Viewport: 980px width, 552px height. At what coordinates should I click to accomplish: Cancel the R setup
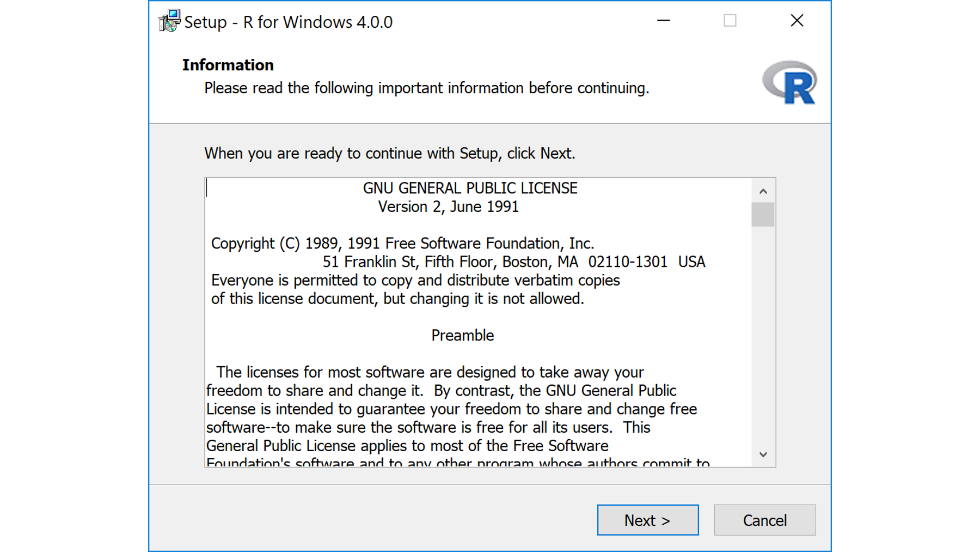click(x=765, y=520)
